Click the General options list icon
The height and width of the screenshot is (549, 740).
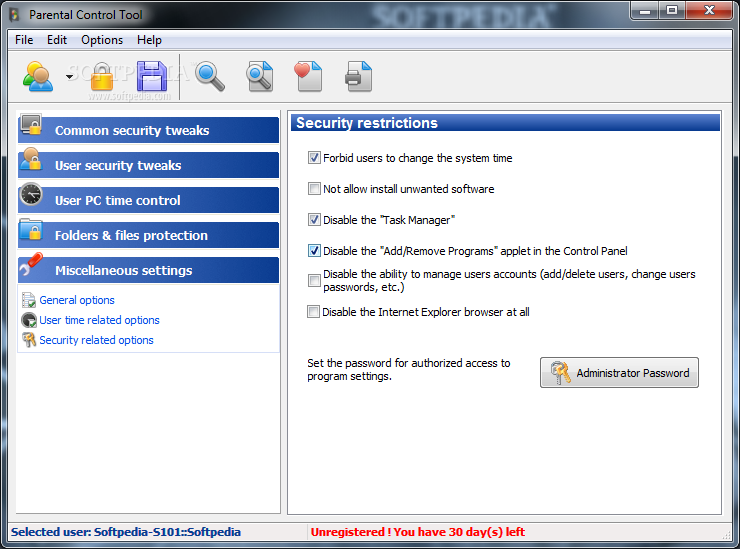pyautogui.click(x=29, y=300)
